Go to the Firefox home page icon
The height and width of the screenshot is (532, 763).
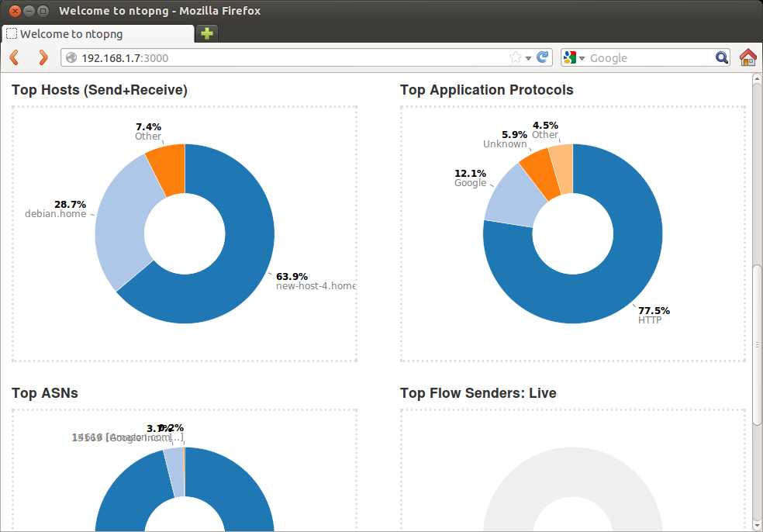click(x=747, y=57)
